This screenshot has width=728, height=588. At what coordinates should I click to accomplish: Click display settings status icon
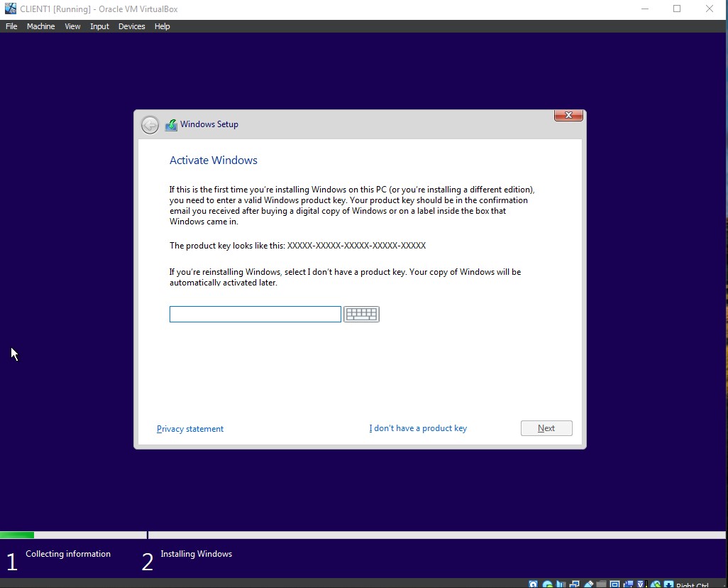(614, 584)
